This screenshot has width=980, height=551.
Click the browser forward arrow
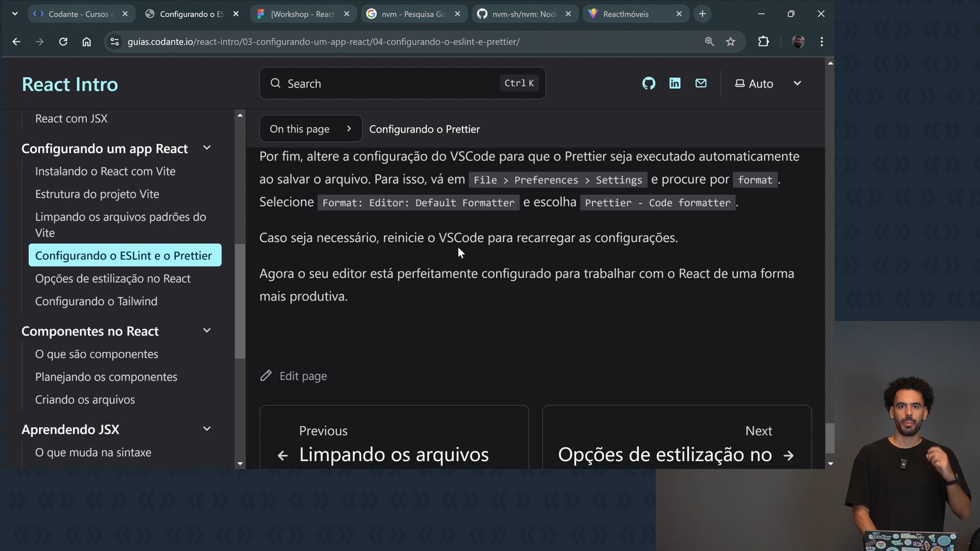(x=40, y=42)
